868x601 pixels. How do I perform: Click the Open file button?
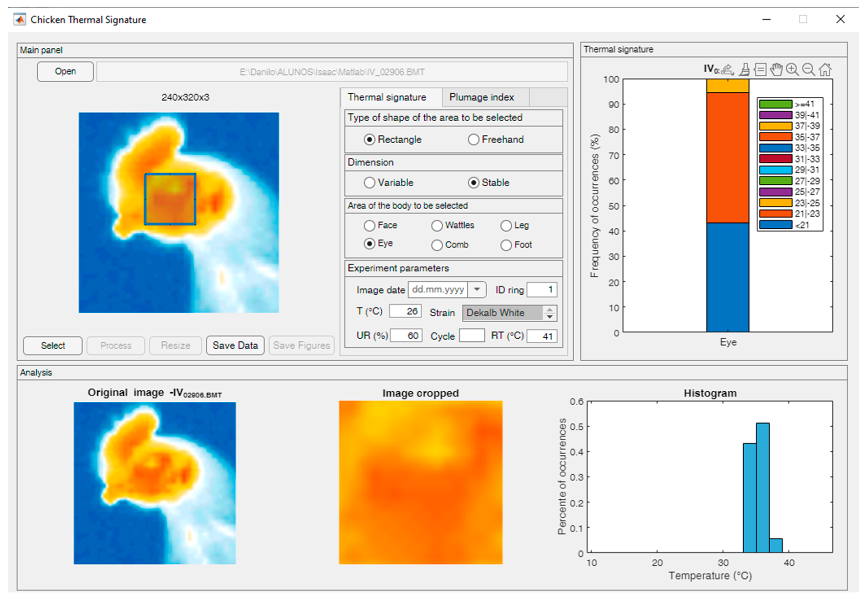(x=65, y=72)
